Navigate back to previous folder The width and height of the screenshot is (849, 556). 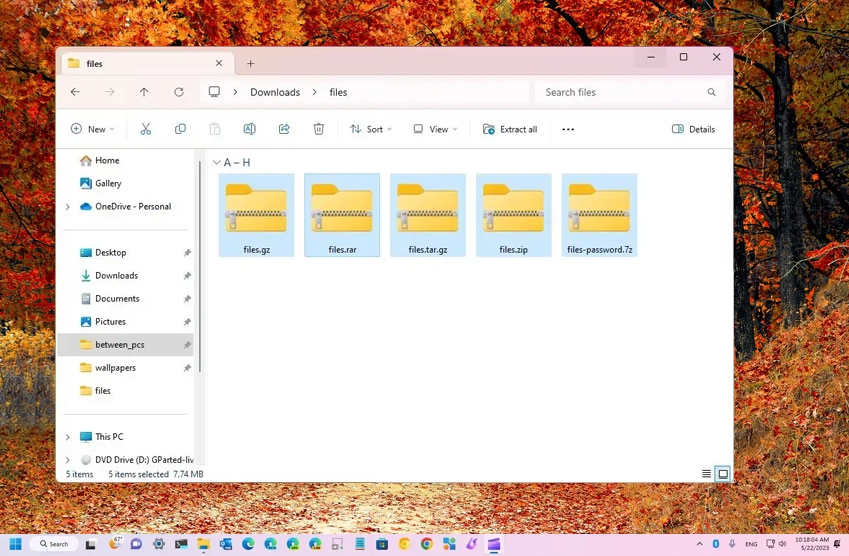75,92
